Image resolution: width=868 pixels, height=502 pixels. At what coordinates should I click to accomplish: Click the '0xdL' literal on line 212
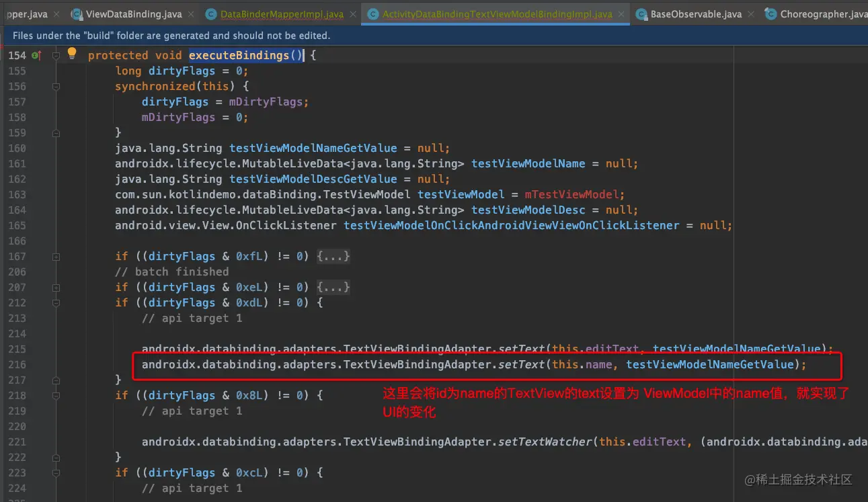(249, 302)
